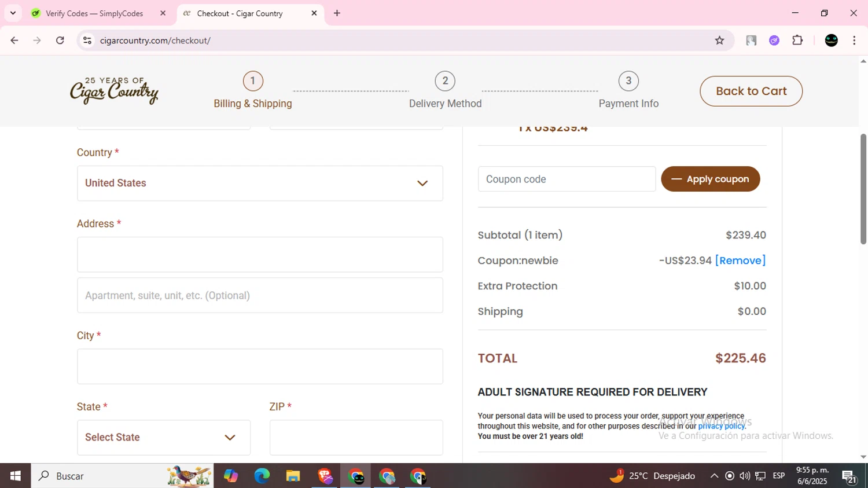Go back using browser back arrow
Image resolution: width=868 pixels, height=488 pixels.
click(14, 41)
